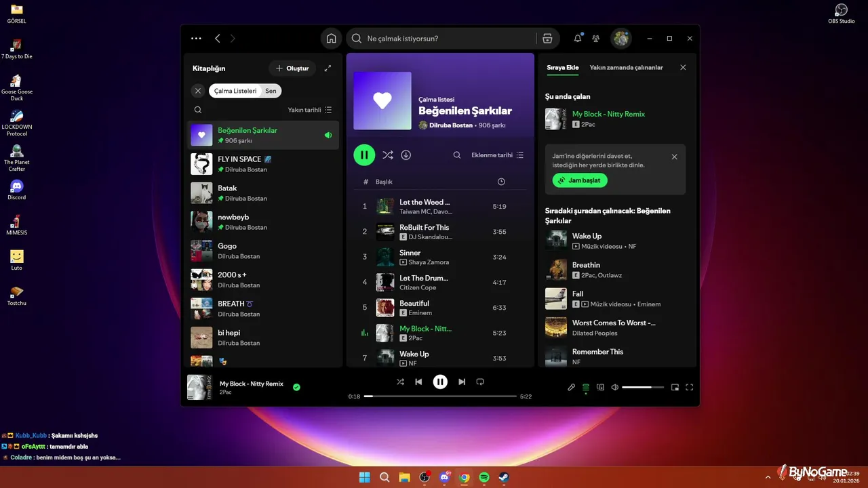Select Breathin in the queue
This screenshot has width=868, height=488.
(616, 270)
